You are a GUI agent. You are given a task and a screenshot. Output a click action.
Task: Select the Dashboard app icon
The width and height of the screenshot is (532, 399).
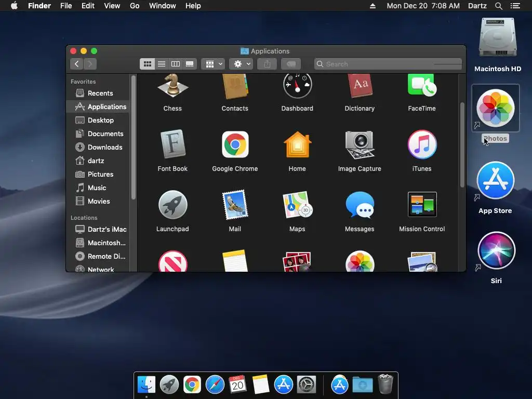point(297,87)
